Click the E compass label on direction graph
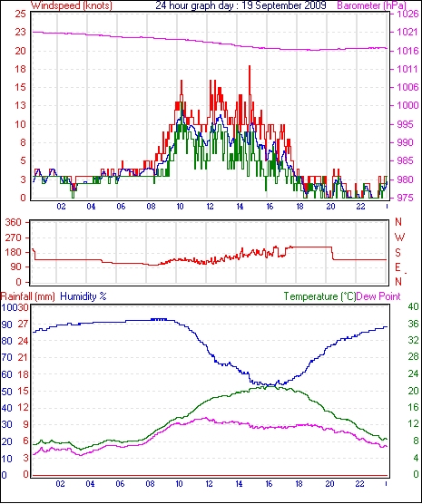The image size is (422, 504). tap(397, 267)
